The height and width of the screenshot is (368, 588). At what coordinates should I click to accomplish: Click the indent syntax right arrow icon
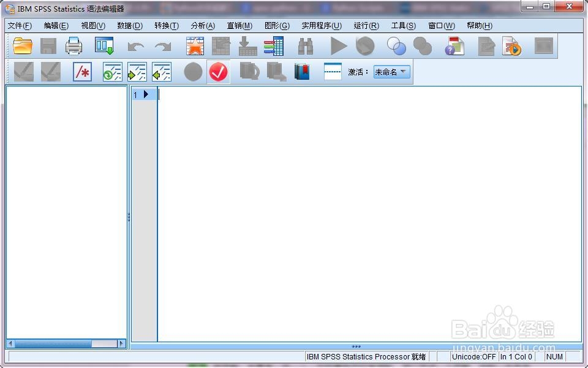tap(137, 72)
